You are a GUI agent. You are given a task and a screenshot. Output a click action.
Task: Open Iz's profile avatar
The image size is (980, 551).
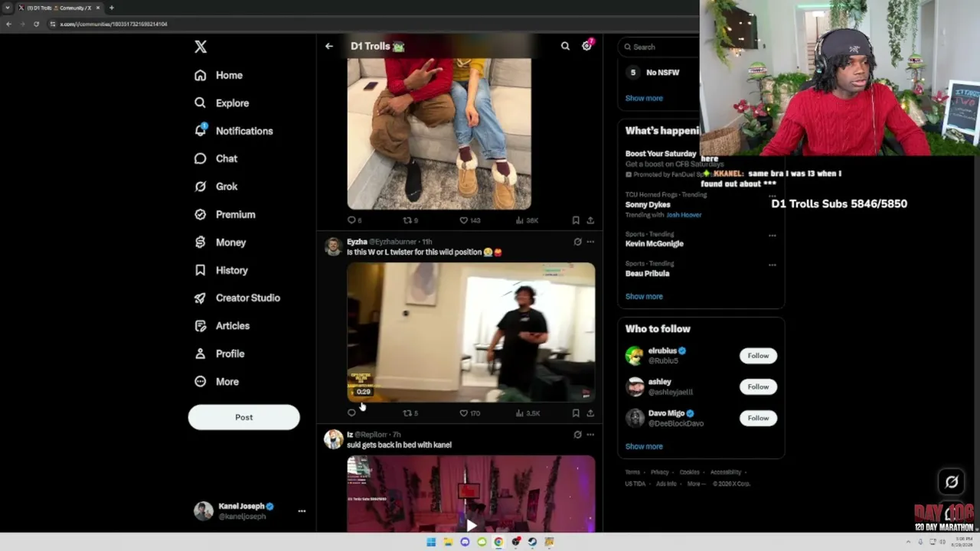(333, 439)
